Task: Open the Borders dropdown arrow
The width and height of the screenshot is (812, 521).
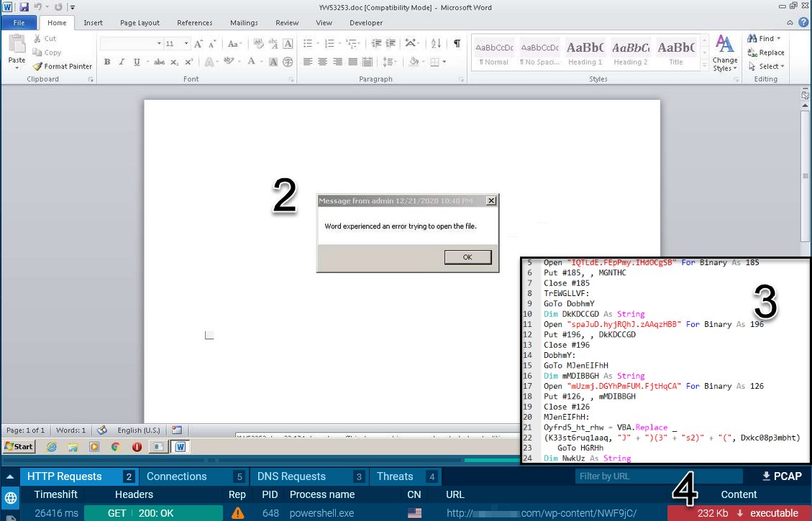Action: (x=444, y=62)
